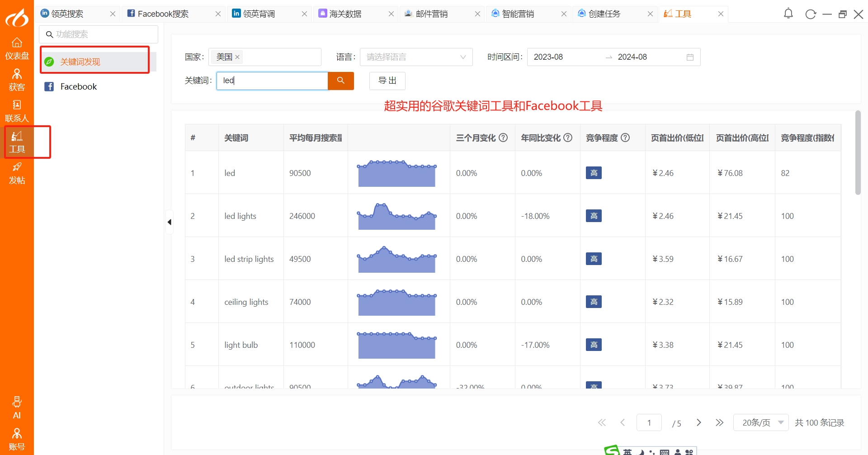Close the 海关数据 tab
The height and width of the screenshot is (455, 868).
(391, 14)
